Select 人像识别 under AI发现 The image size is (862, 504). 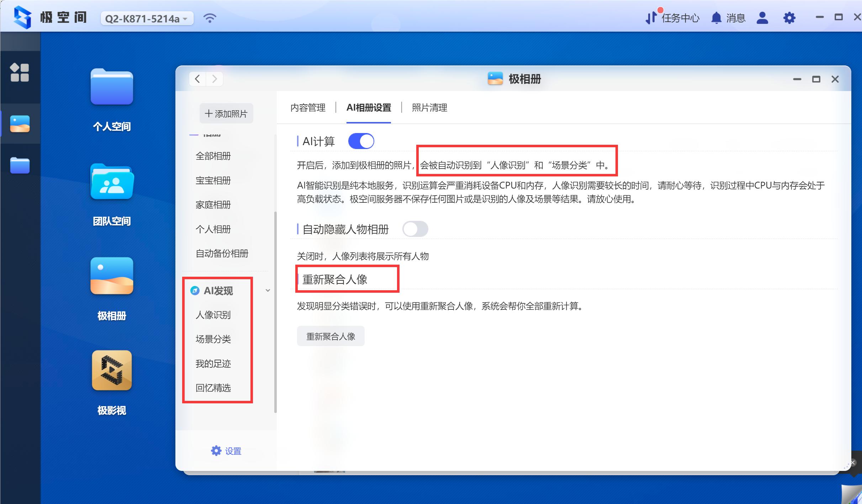coord(213,315)
